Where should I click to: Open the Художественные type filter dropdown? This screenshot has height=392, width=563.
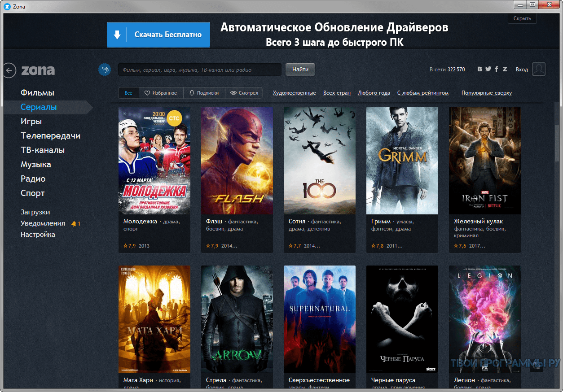click(x=295, y=93)
